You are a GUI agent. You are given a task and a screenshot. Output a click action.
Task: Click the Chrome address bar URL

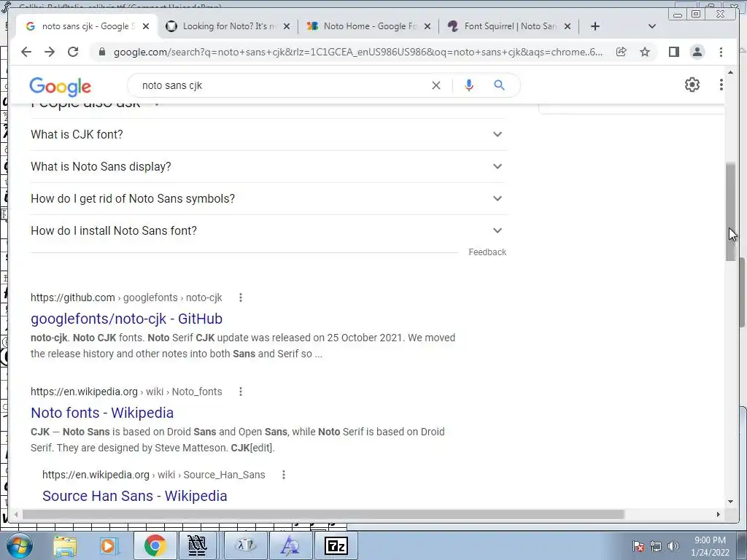pos(358,52)
